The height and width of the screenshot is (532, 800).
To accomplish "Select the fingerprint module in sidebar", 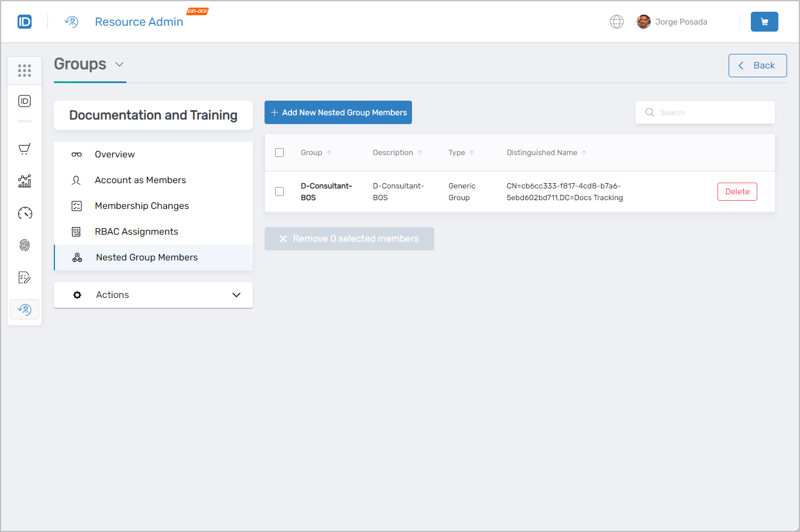I will click(x=24, y=245).
